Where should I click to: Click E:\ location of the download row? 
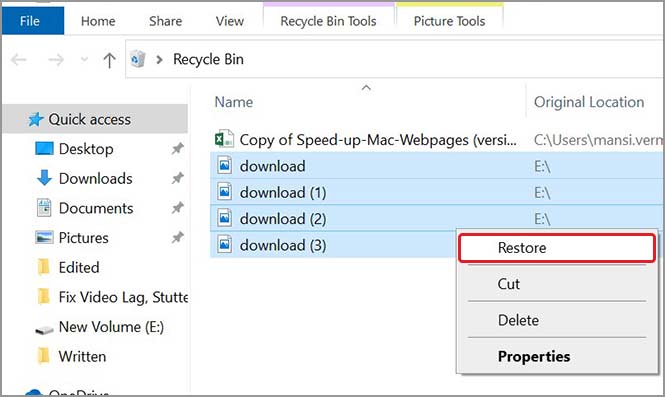click(542, 167)
